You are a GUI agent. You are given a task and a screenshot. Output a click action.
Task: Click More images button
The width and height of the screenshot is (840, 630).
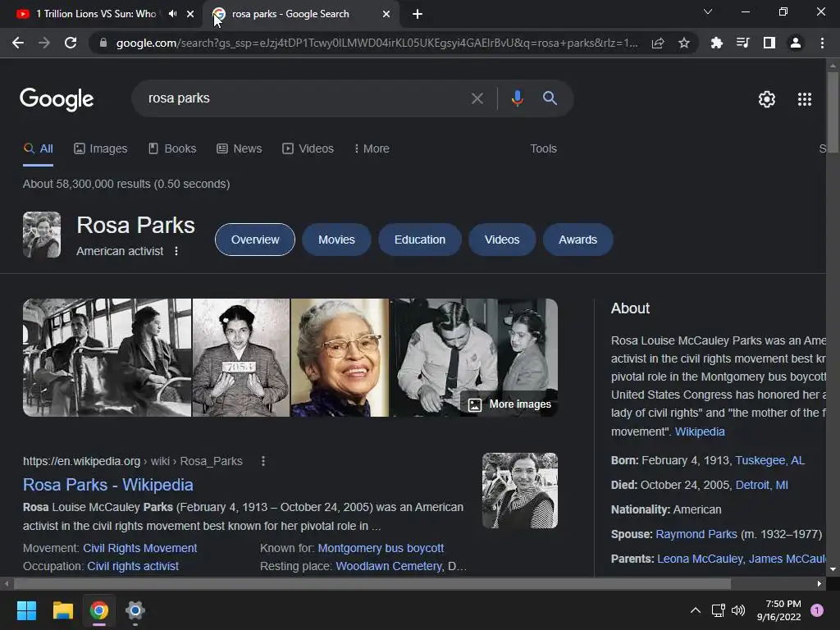click(x=509, y=404)
